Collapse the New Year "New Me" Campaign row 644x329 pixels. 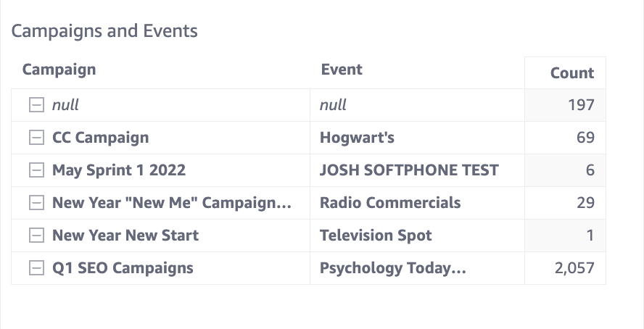click(36, 203)
